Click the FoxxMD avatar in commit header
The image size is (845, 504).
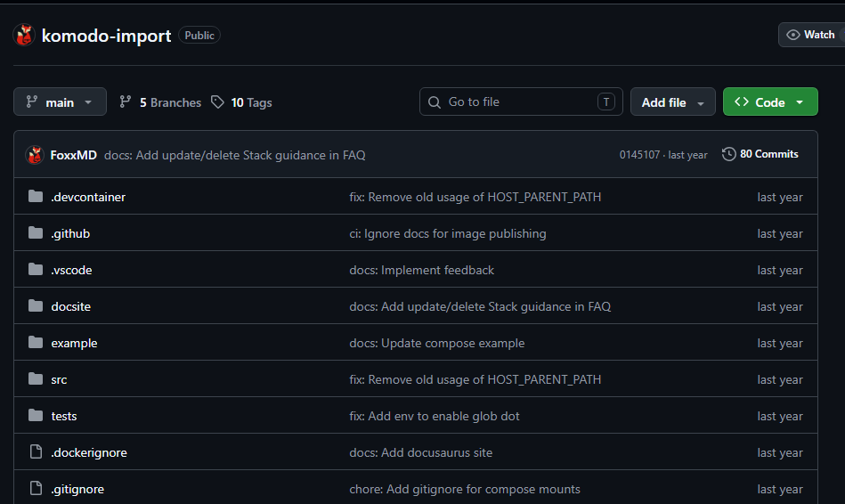point(35,155)
